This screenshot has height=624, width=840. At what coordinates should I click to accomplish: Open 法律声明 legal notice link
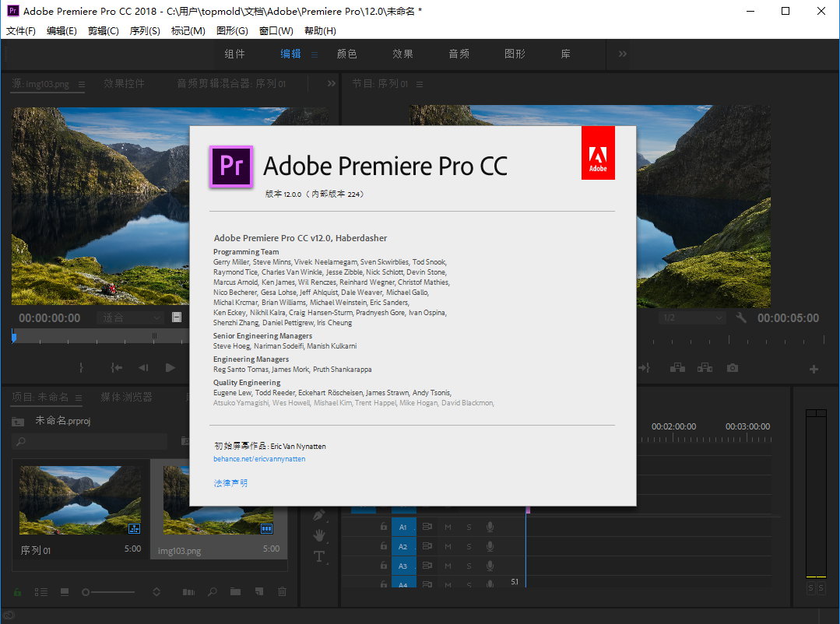pyautogui.click(x=230, y=483)
